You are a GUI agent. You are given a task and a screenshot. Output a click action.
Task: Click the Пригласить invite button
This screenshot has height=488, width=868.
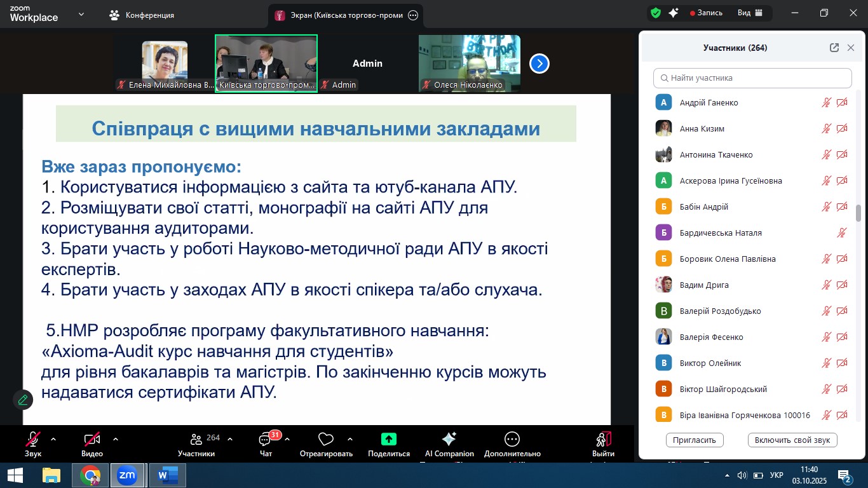(695, 440)
